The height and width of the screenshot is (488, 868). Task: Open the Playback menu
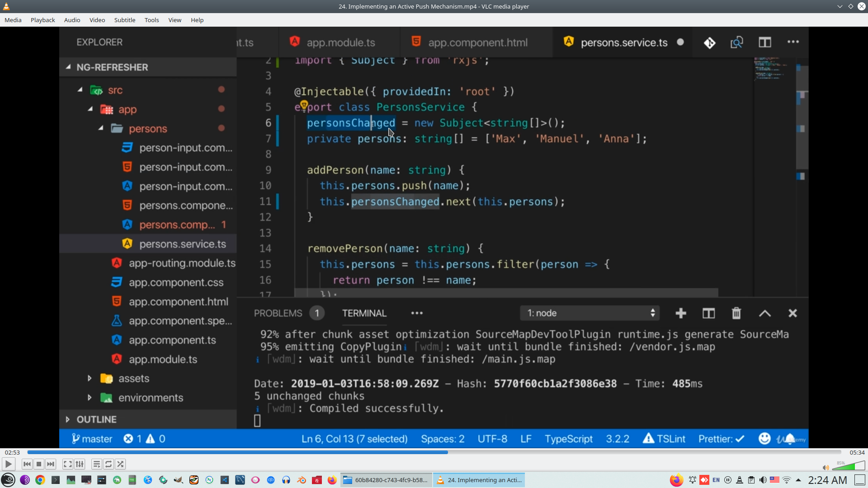click(x=42, y=20)
